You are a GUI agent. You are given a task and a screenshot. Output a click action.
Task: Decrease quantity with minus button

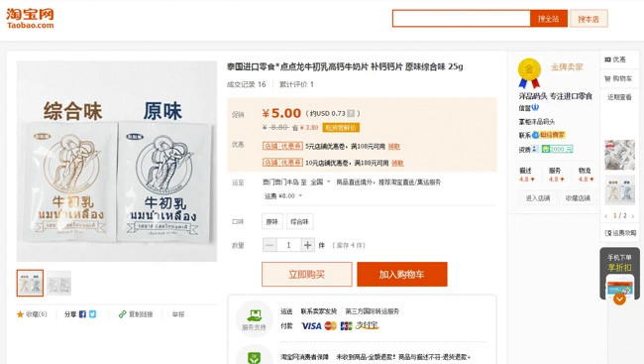[x=269, y=246]
